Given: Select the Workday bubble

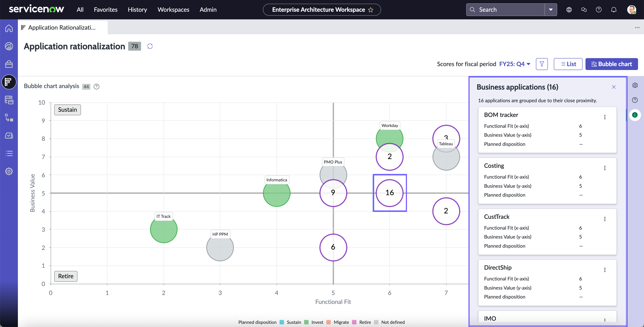Looking at the screenshot, I should [389, 137].
